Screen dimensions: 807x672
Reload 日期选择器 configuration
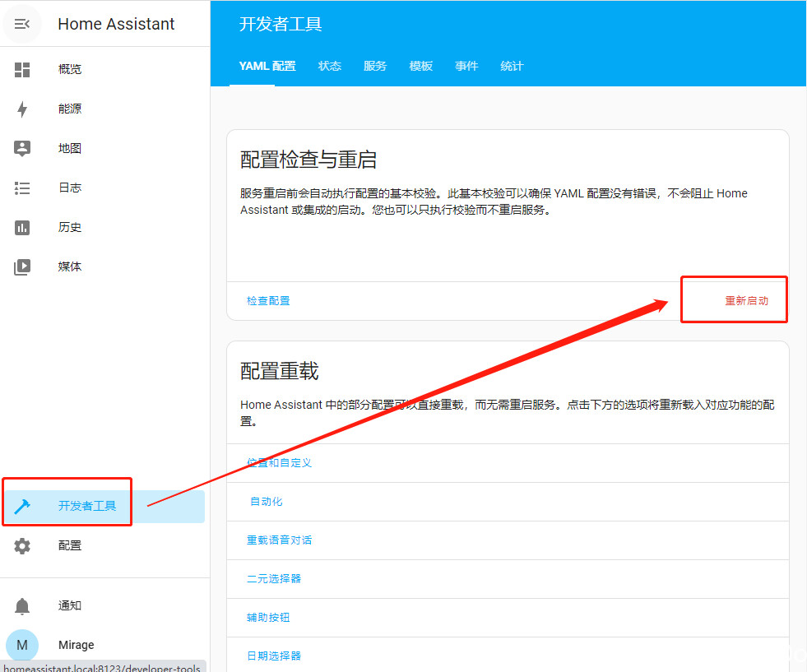(x=274, y=656)
